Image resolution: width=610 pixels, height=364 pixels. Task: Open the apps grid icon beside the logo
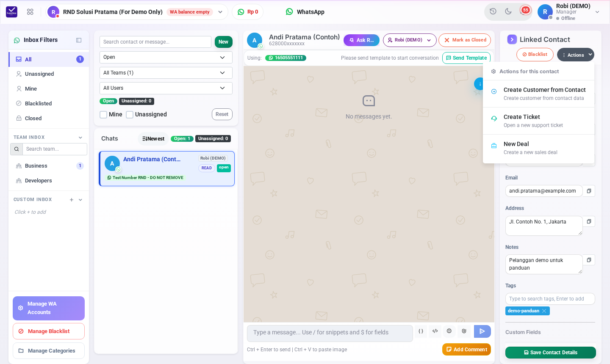tap(30, 12)
